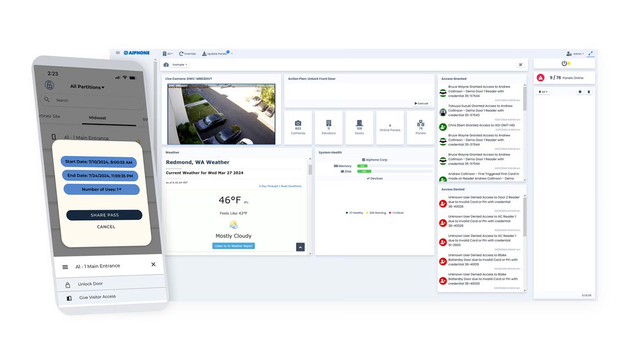Click denied entry with credential 10-3900

tap(480, 242)
